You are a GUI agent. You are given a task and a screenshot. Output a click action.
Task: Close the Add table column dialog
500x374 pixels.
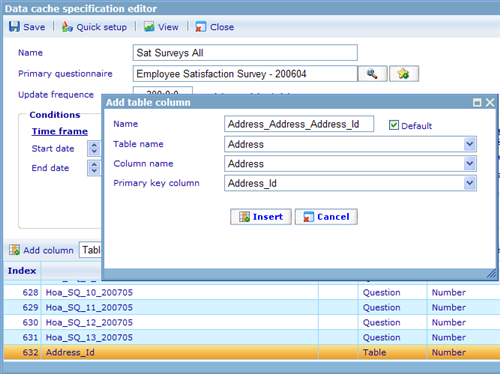pyautogui.click(x=490, y=103)
